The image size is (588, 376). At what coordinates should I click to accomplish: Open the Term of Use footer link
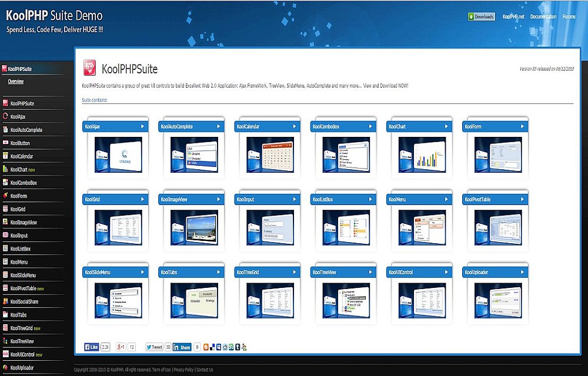click(x=161, y=370)
